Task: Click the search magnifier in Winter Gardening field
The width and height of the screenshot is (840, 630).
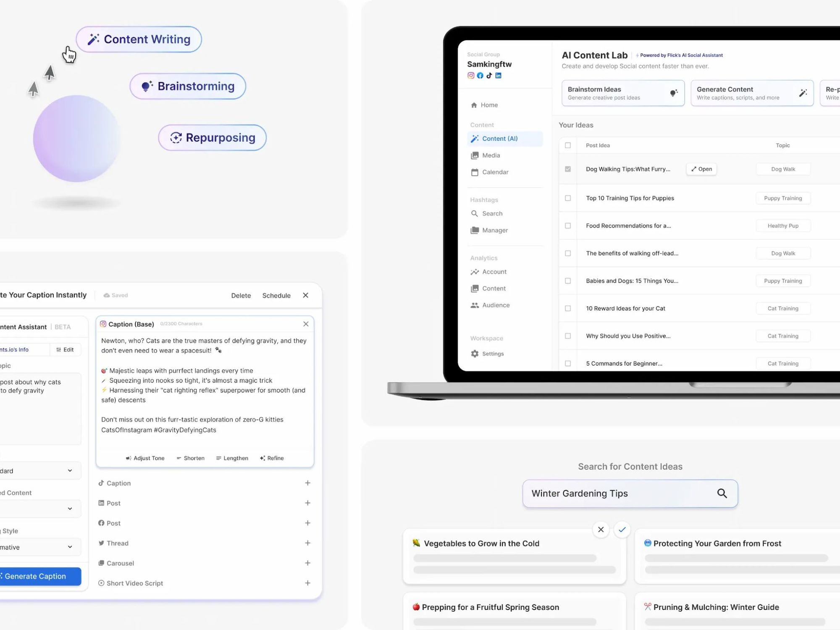Action: point(722,493)
